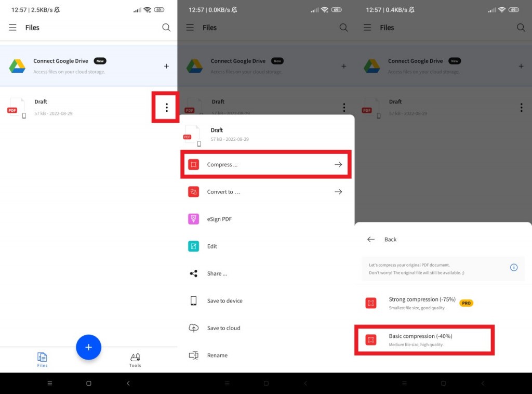
Task: Select the eSign PDF icon
Action: point(194,219)
